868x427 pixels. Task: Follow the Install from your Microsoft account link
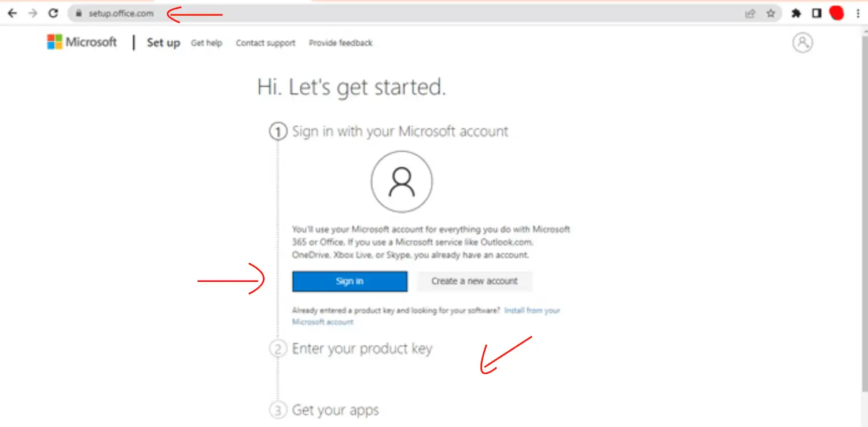pos(532,311)
